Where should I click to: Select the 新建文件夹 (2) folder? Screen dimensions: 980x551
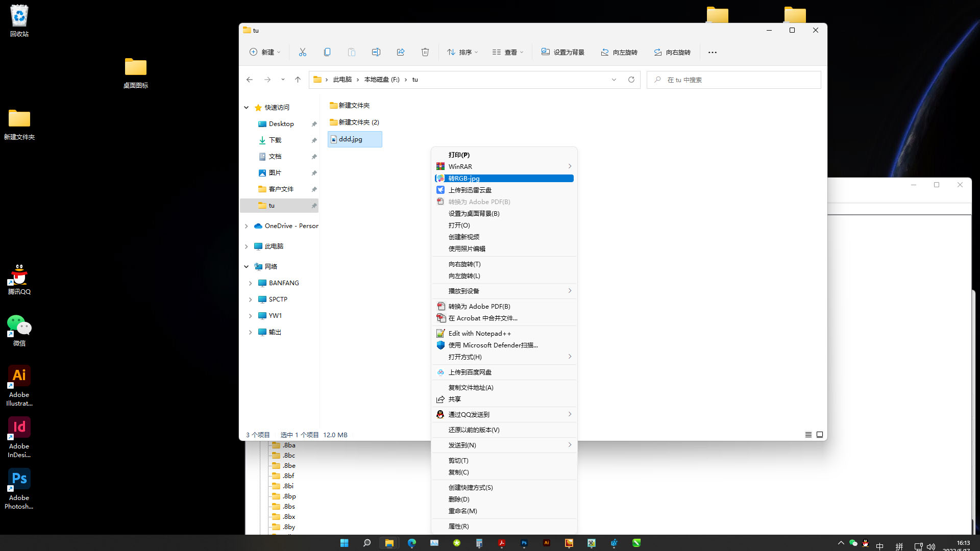coord(355,122)
